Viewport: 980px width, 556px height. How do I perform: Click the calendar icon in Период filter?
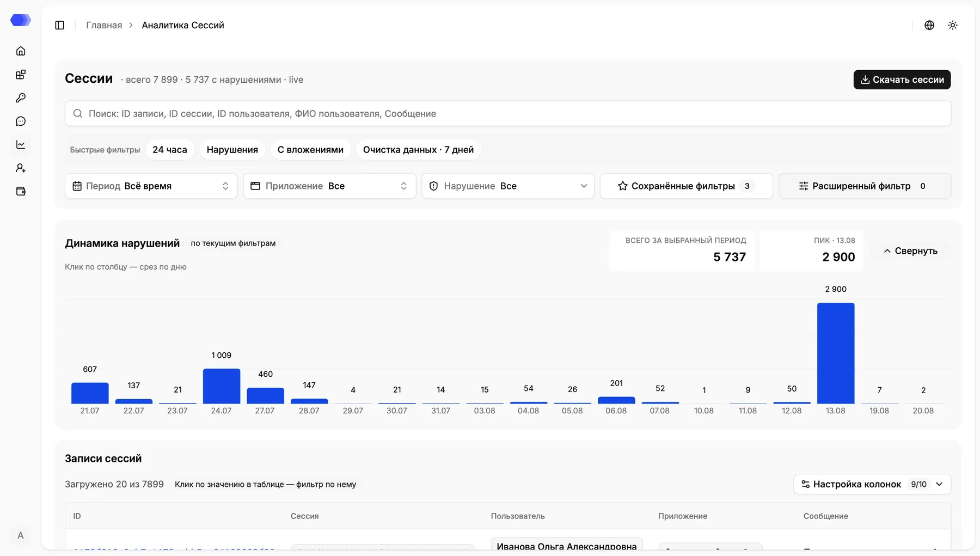click(77, 186)
